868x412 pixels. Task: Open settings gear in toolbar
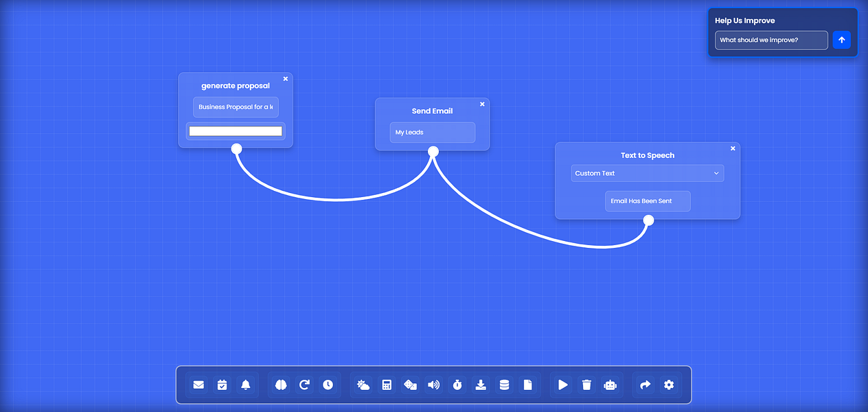click(669, 385)
